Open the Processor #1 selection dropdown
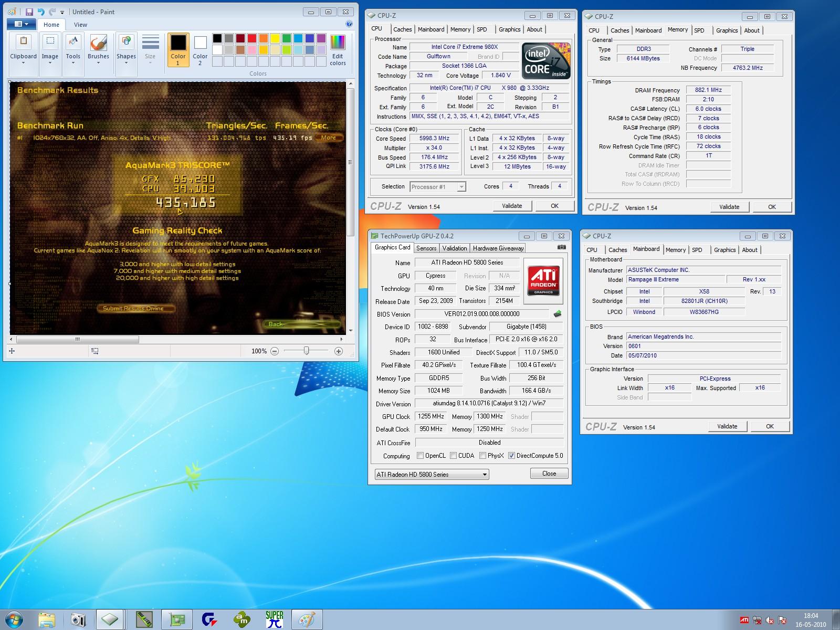This screenshot has width=840, height=630. (438, 187)
